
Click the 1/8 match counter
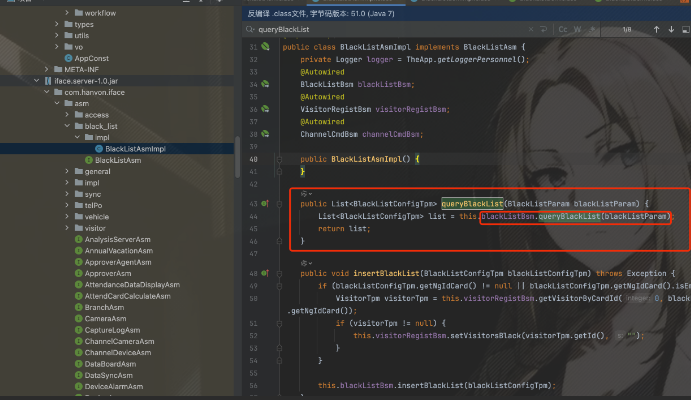click(x=627, y=30)
